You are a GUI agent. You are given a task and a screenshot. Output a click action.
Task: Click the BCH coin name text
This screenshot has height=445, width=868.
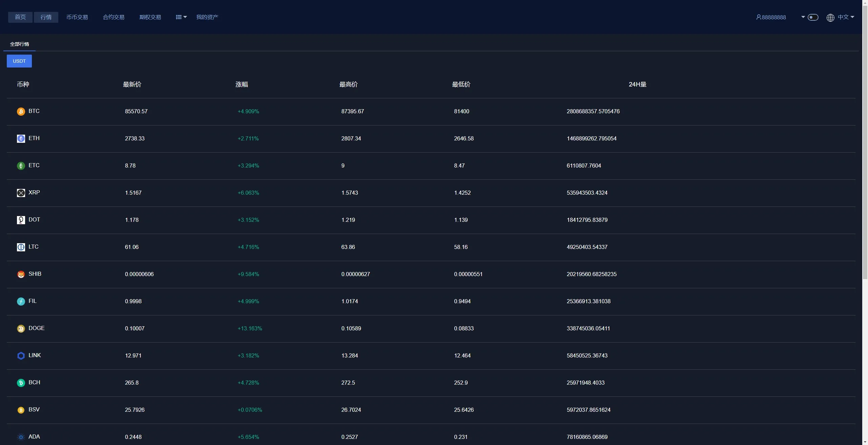34,383
